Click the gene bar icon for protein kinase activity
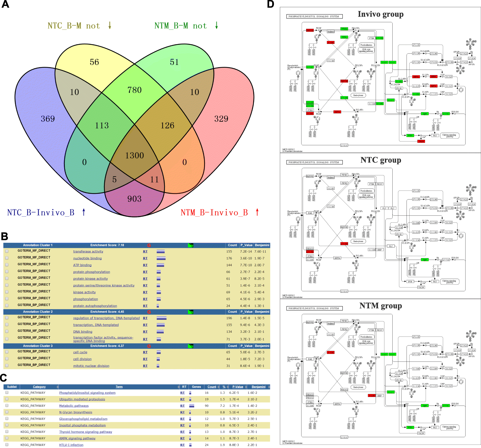The height and width of the screenshot is (448, 481). point(159,279)
